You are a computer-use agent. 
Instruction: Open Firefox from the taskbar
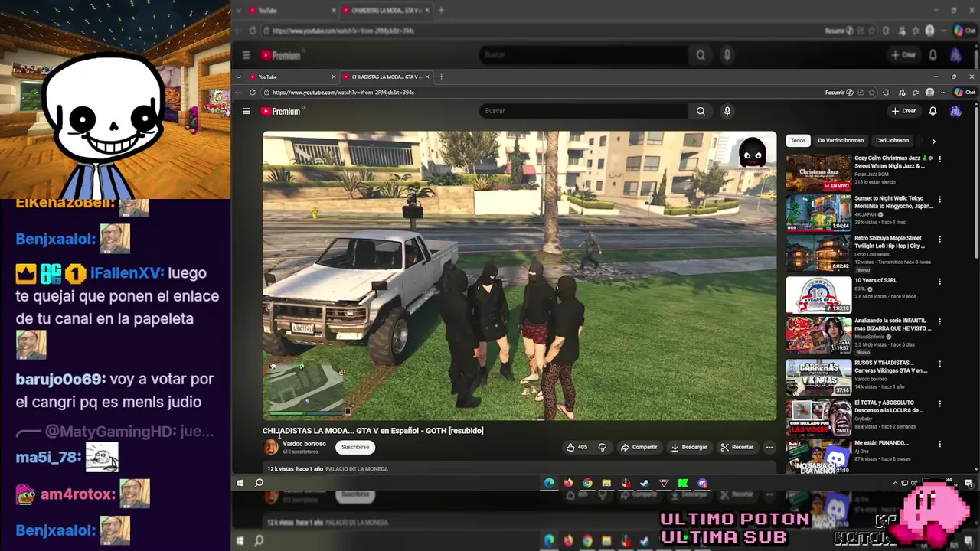point(568,483)
